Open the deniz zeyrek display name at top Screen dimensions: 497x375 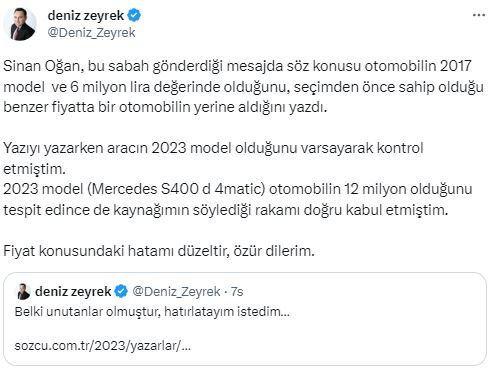[x=86, y=15]
